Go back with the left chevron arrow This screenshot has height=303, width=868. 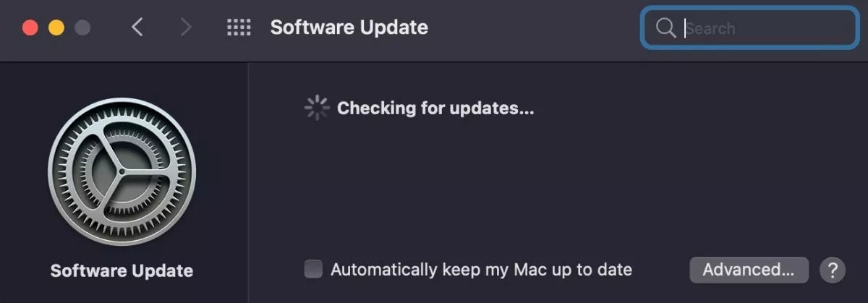[x=137, y=27]
